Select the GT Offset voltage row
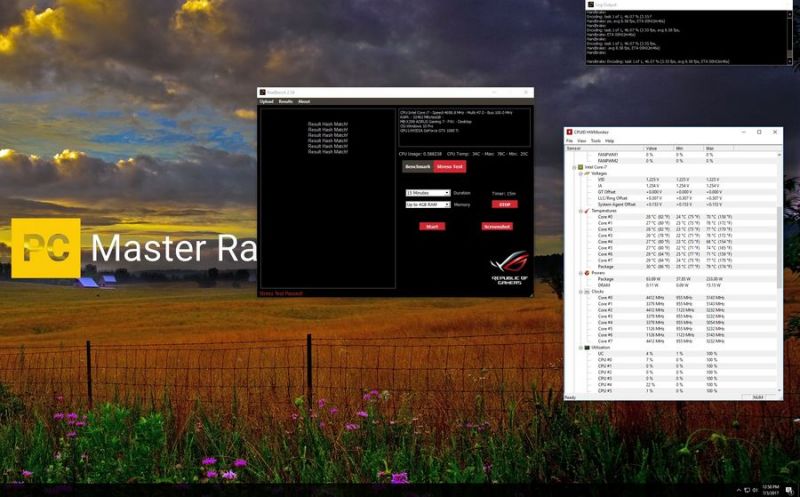This screenshot has width=800, height=497. 673,192
